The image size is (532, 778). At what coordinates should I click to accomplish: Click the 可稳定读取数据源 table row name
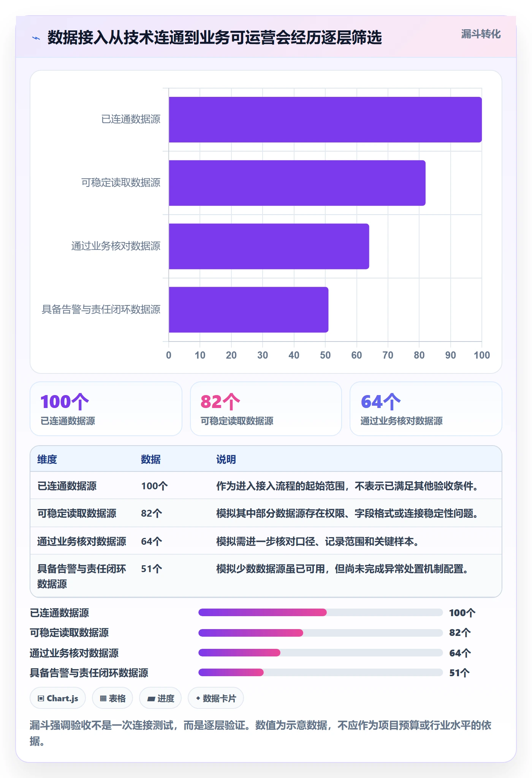click(77, 513)
